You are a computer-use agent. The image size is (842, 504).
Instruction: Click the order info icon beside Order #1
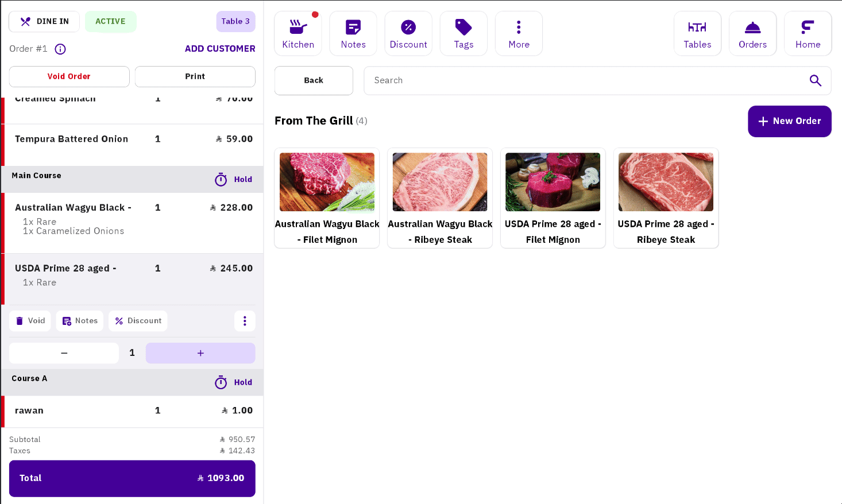point(60,49)
